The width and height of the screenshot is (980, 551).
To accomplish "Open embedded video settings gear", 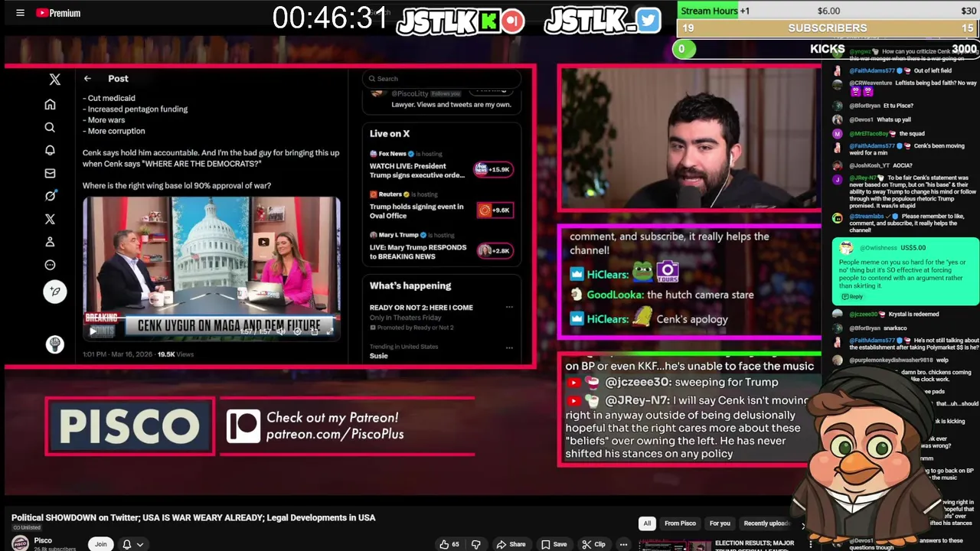I will pos(297,331).
